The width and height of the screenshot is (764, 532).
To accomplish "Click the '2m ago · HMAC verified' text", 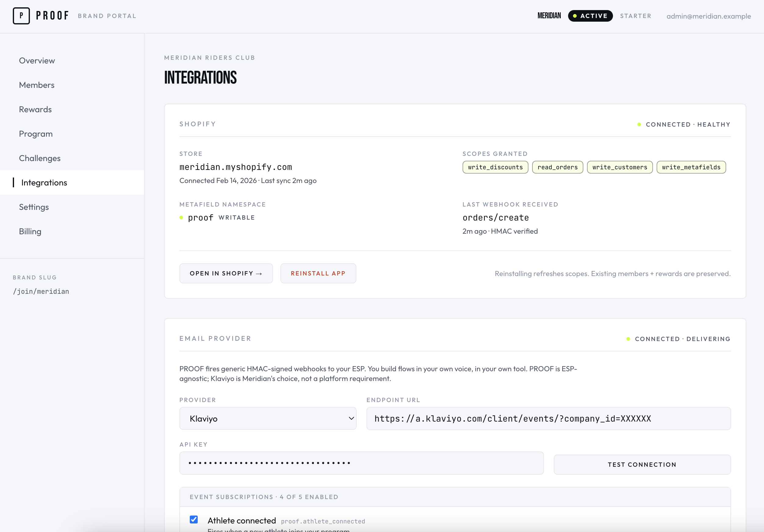I will tap(500, 231).
